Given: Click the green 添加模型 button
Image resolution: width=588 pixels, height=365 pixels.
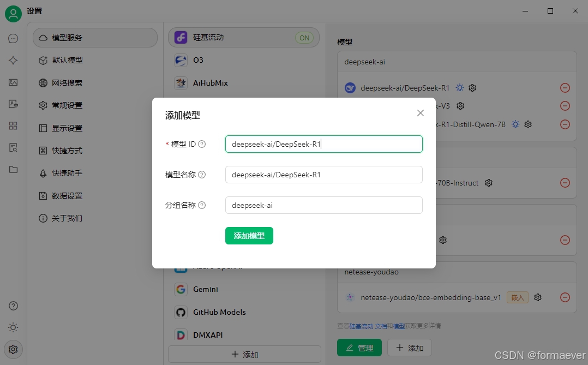Looking at the screenshot, I should (x=249, y=236).
